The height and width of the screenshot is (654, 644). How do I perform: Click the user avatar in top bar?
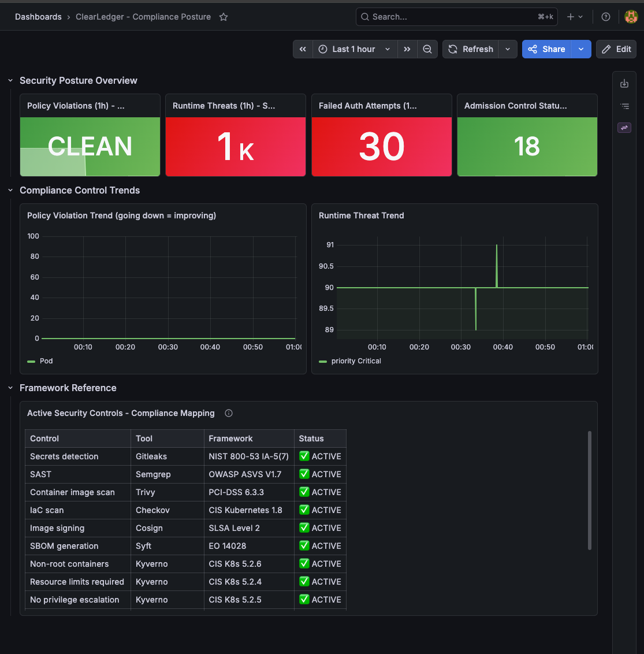point(631,17)
